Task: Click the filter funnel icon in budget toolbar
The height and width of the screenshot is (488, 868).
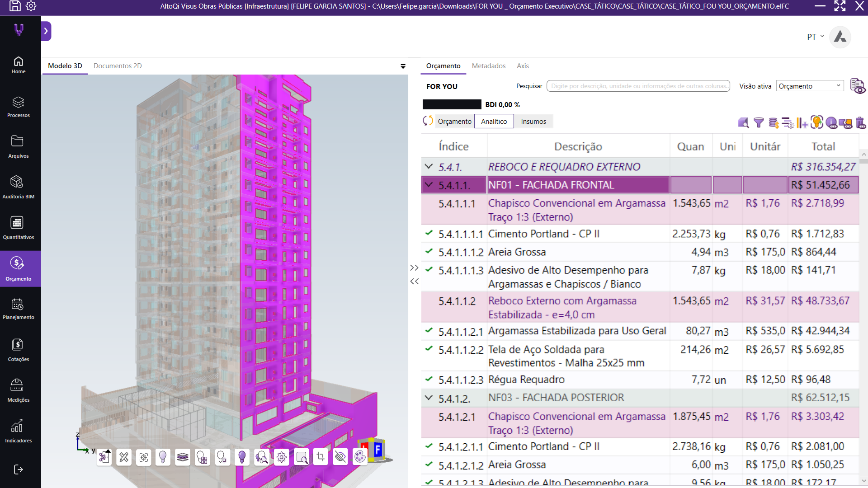Action: (x=759, y=122)
